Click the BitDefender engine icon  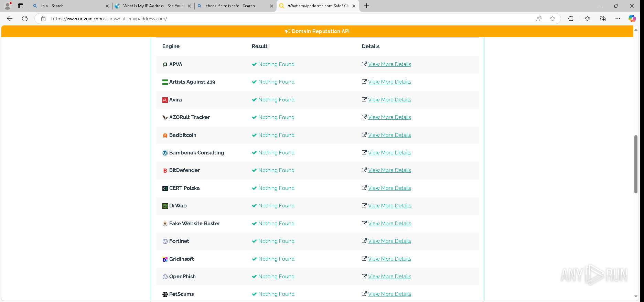coord(165,171)
